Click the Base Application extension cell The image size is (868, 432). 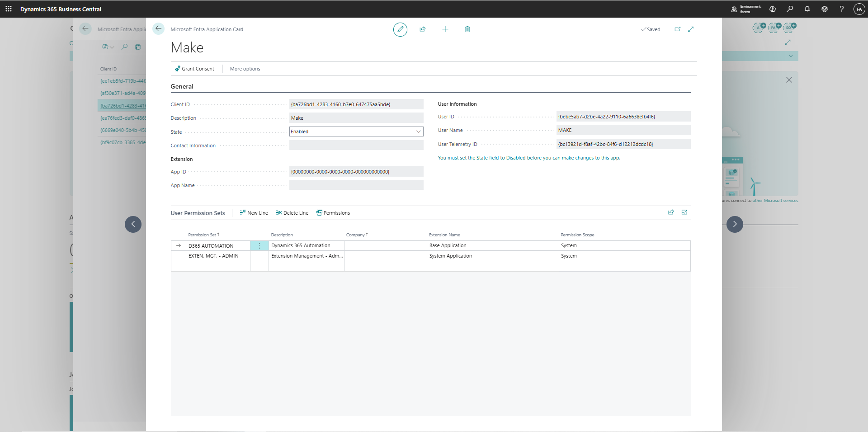click(493, 246)
